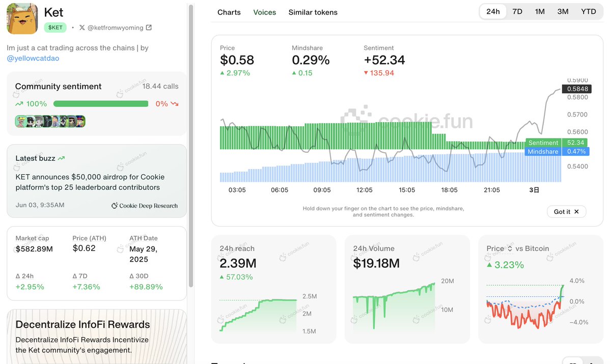
Task: Click the $0.62 ATH price value
Action: (84, 248)
